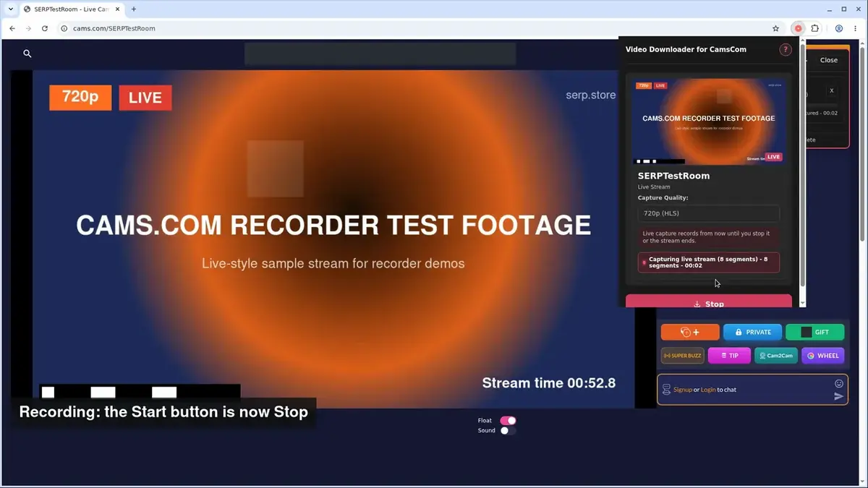The image size is (868, 488).
Task: Click the main live video player
Action: (333, 239)
